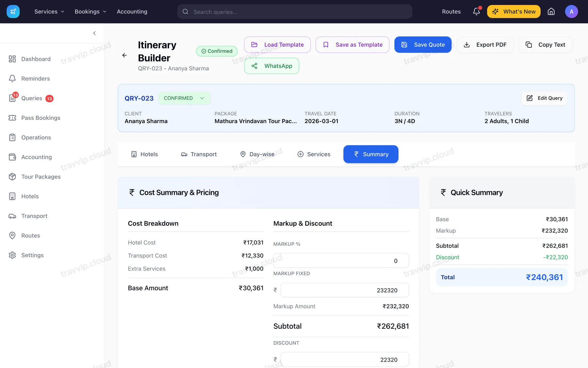Click the Discount input field
The width and height of the screenshot is (588, 368).
point(345,359)
